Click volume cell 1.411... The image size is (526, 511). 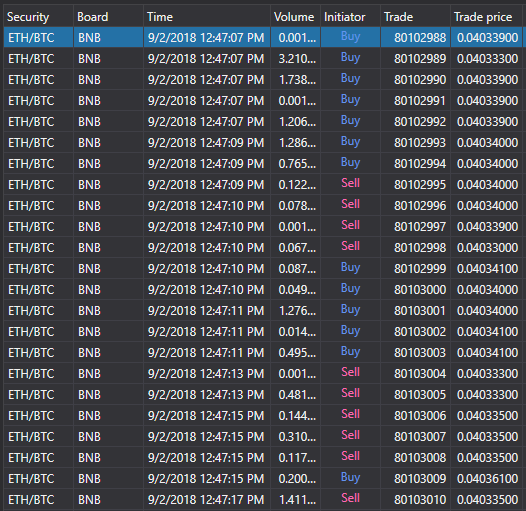(297, 500)
